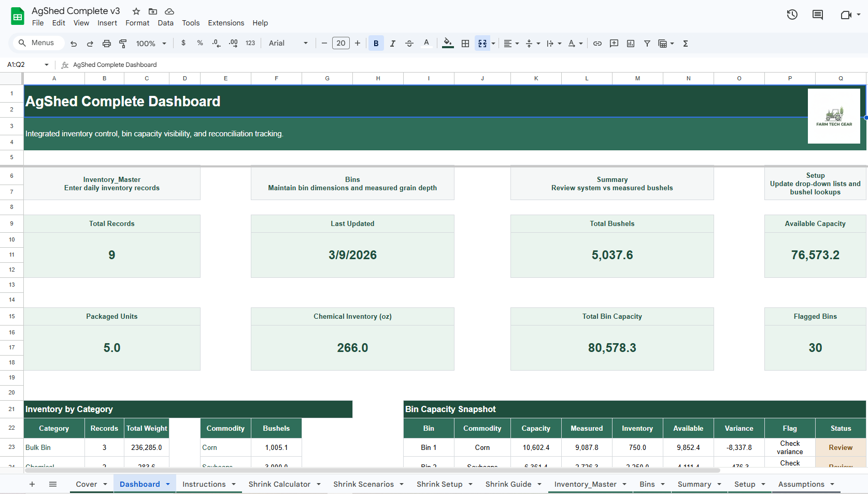Apply strikethrough to the selection
The image size is (868, 494).
click(x=409, y=43)
